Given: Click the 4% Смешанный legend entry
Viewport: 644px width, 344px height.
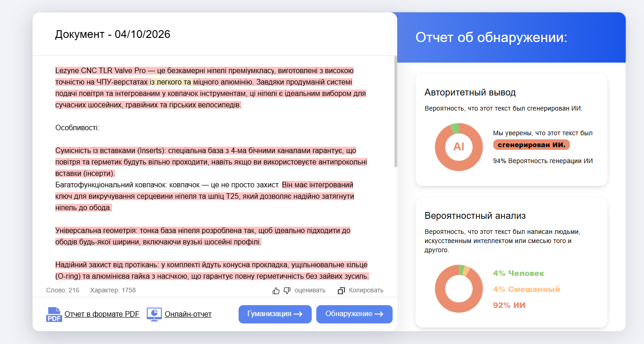Looking at the screenshot, I should [526, 289].
